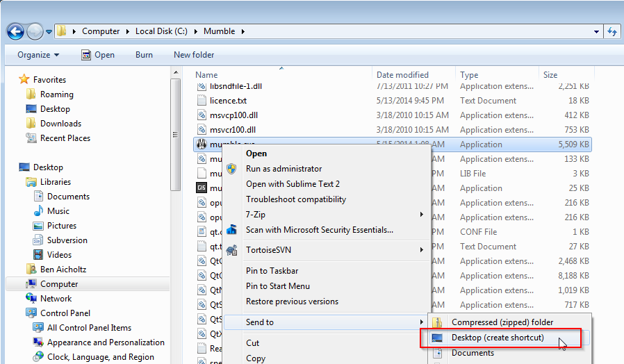The height and width of the screenshot is (364, 624).
Task: Open Recent Places in Favorites
Action: pos(65,138)
